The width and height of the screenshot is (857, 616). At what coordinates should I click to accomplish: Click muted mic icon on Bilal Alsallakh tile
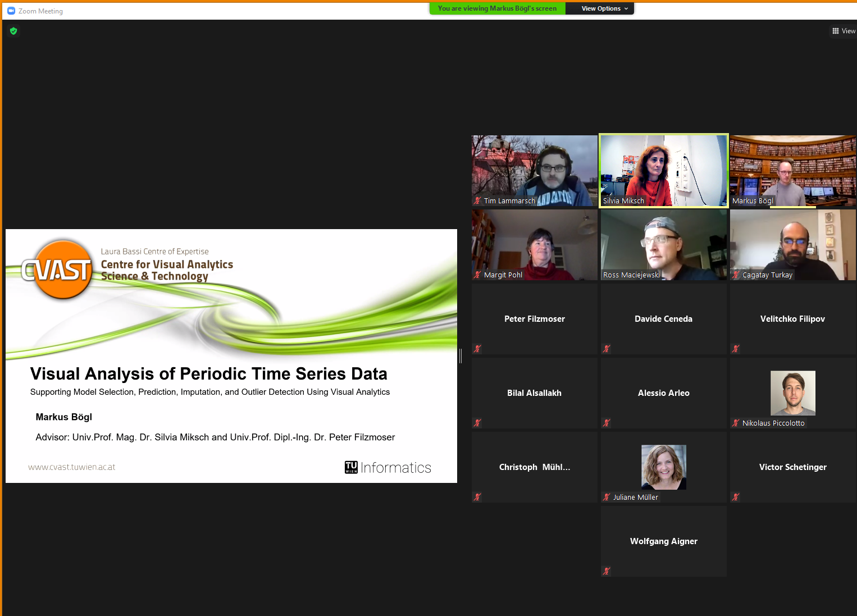click(477, 423)
